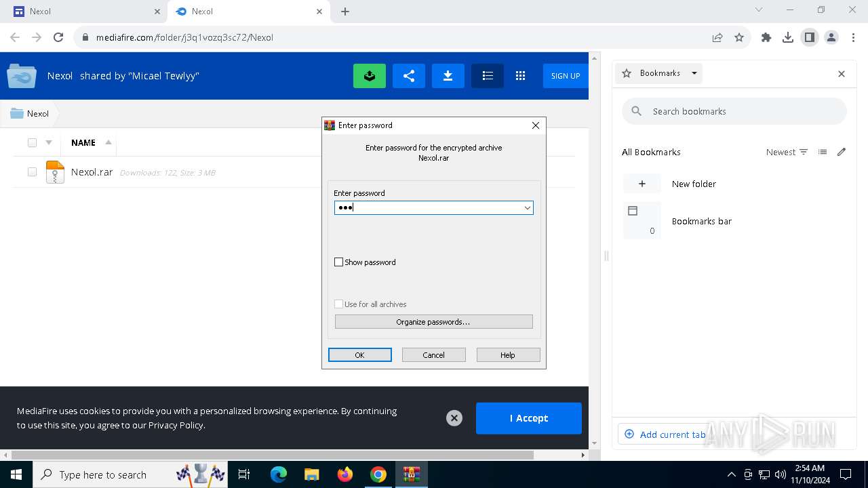The height and width of the screenshot is (488, 868).
Task: Cancel the Enter password dialog
Action: 433,355
